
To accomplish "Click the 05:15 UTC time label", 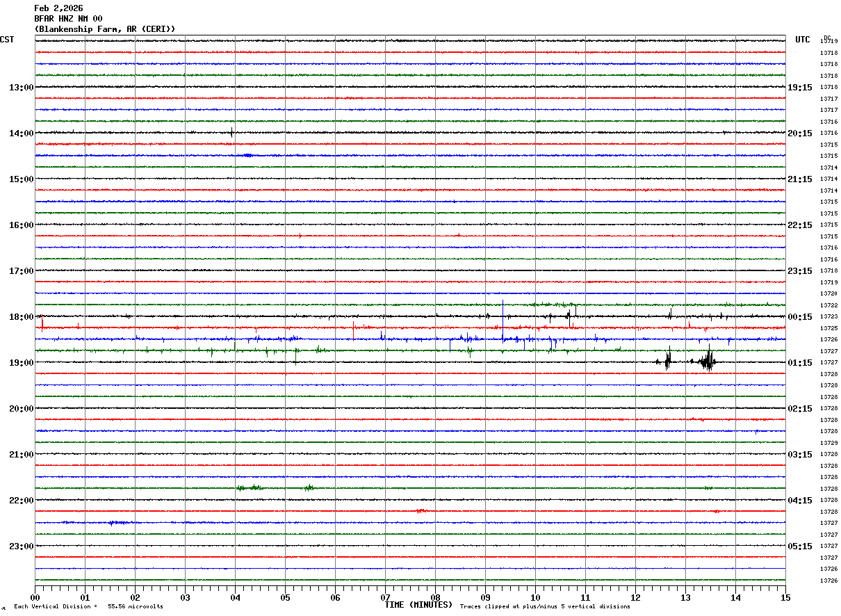I will [800, 546].
